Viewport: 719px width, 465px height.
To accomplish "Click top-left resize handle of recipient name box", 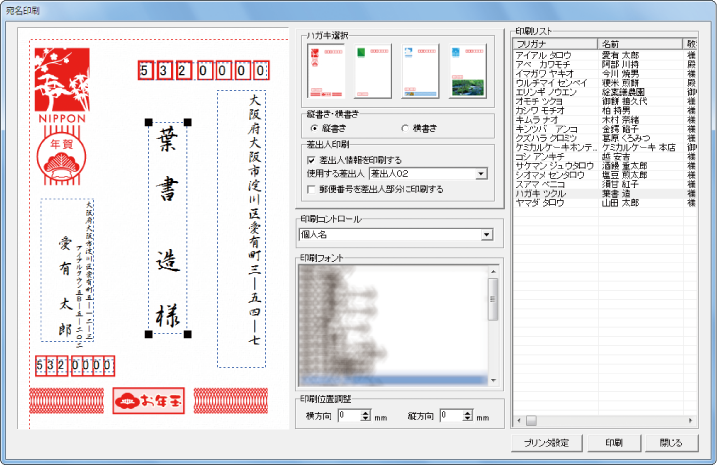I will click(x=148, y=123).
